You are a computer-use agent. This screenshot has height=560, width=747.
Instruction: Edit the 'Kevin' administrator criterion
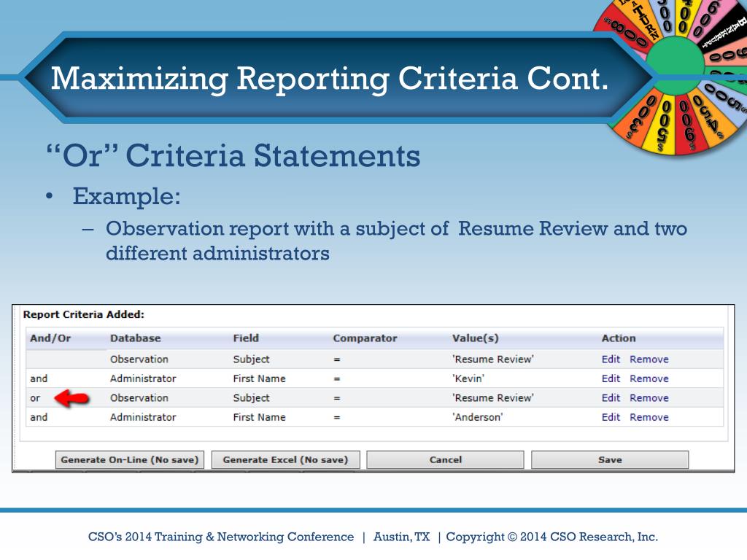coord(611,378)
